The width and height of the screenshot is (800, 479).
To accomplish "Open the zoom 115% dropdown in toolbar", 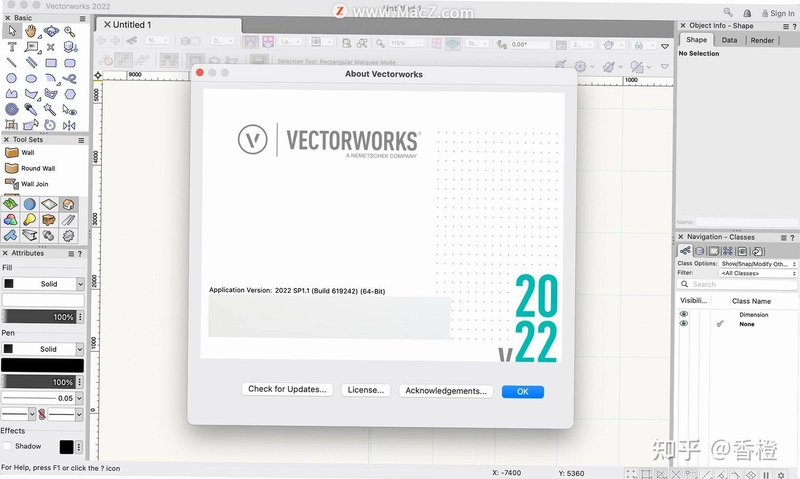I will point(406,43).
